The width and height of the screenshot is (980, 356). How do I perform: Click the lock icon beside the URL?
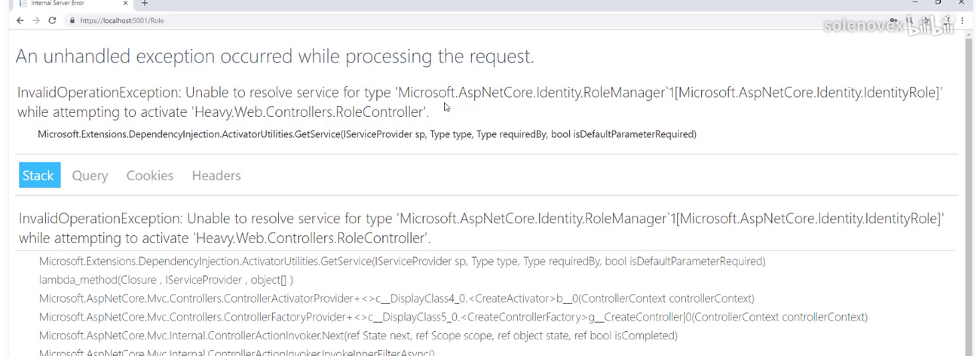point(72,20)
